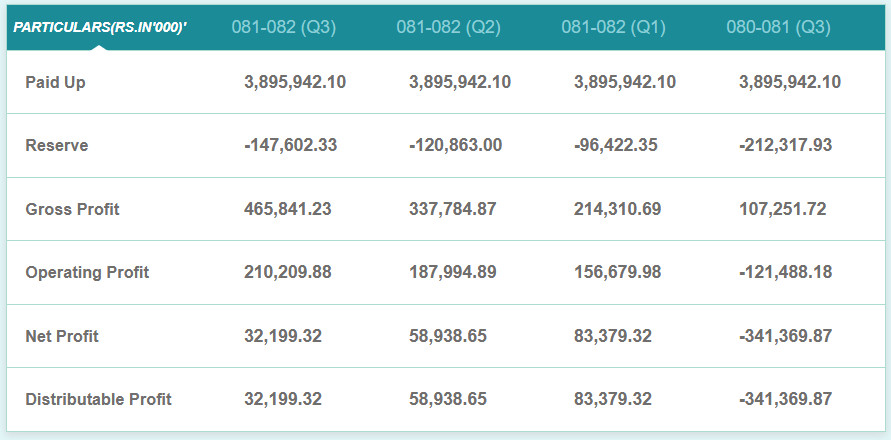The image size is (891, 440).
Task: Select the Reserve row label
Action: coord(57,146)
